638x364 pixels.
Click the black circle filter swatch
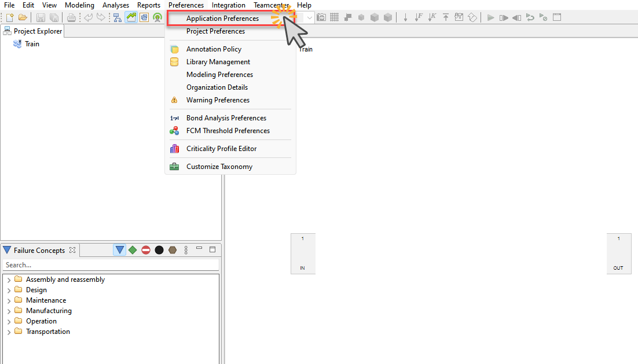pos(159,249)
